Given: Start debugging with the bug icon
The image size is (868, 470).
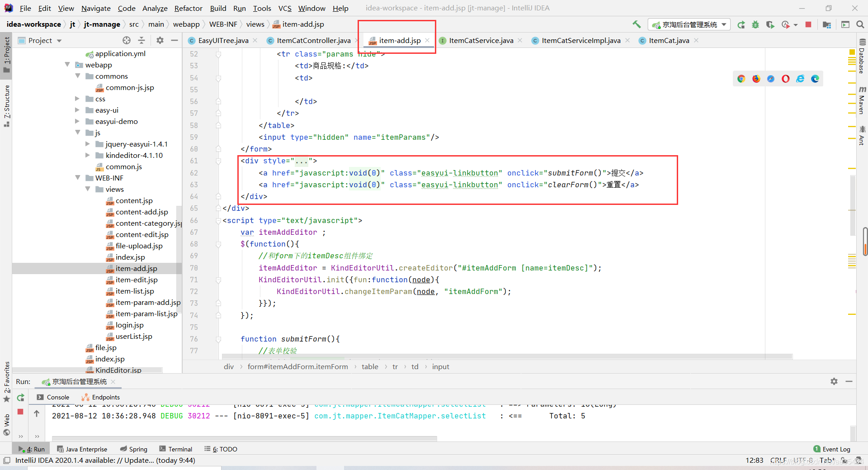Looking at the screenshot, I should point(755,25).
